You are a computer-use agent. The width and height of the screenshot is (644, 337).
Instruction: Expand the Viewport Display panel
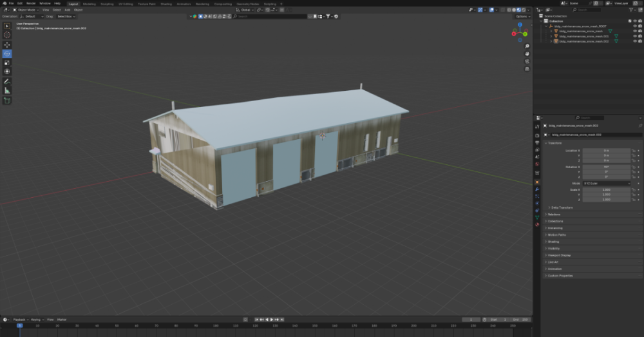pos(559,255)
